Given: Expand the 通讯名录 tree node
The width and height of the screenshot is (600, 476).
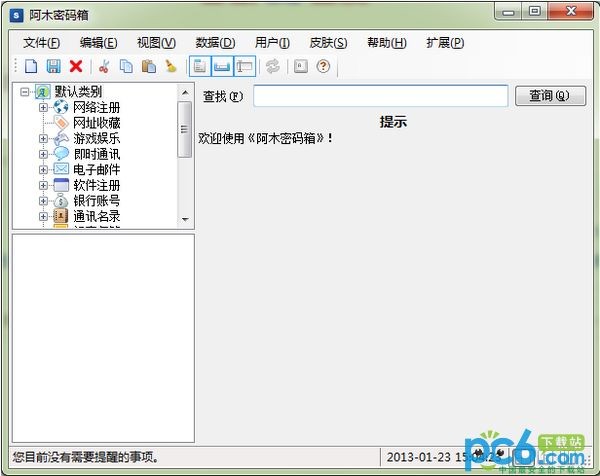Looking at the screenshot, I should [x=43, y=216].
